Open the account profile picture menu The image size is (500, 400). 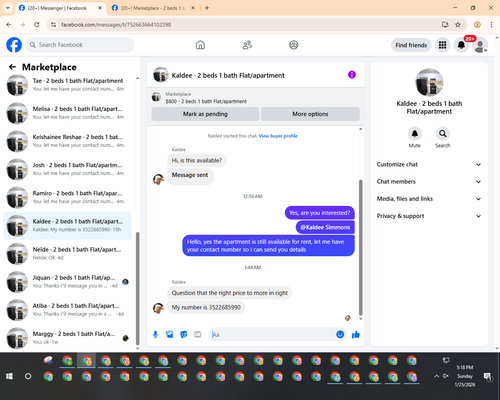coord(480,45)
